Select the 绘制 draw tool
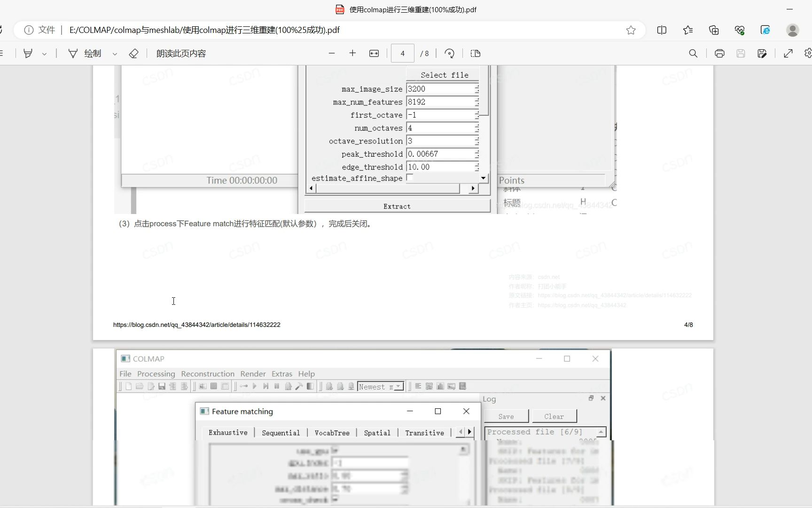Viewport: 812px width, 508px height. (x=85, y=54)
